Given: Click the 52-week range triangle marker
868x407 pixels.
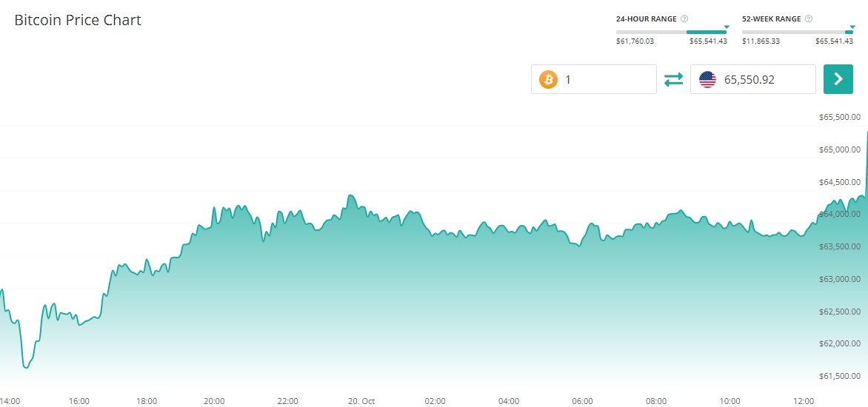Looking at the screenshot, I should [x=852, y=27].
